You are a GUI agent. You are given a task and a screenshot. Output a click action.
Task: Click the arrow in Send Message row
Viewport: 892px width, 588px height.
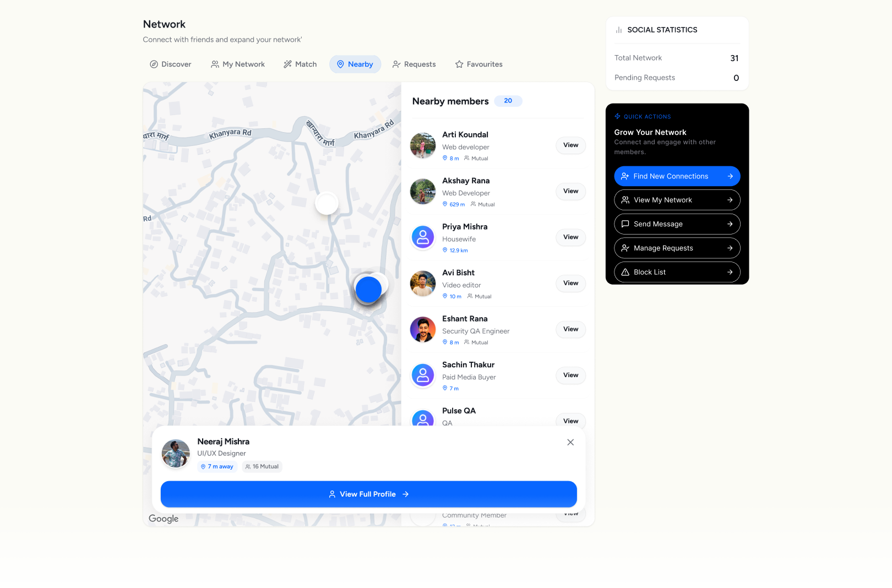(x=730, y=224)
